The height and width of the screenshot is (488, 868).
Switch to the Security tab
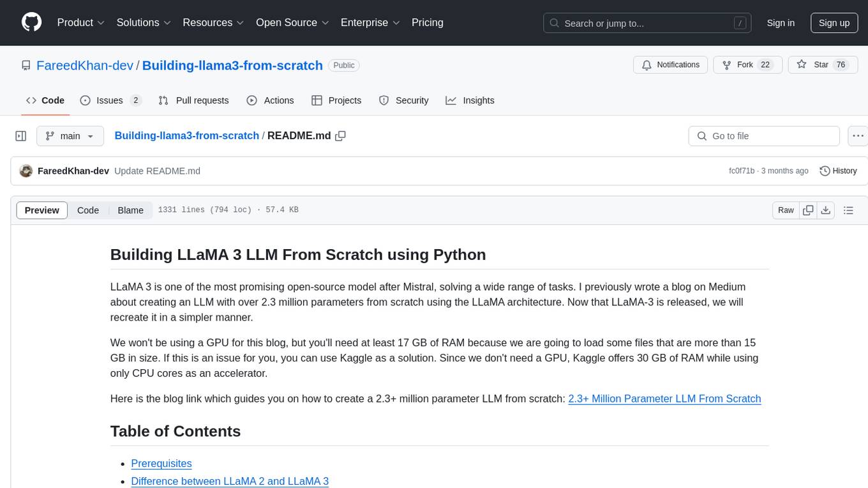(x=403, y=100)
